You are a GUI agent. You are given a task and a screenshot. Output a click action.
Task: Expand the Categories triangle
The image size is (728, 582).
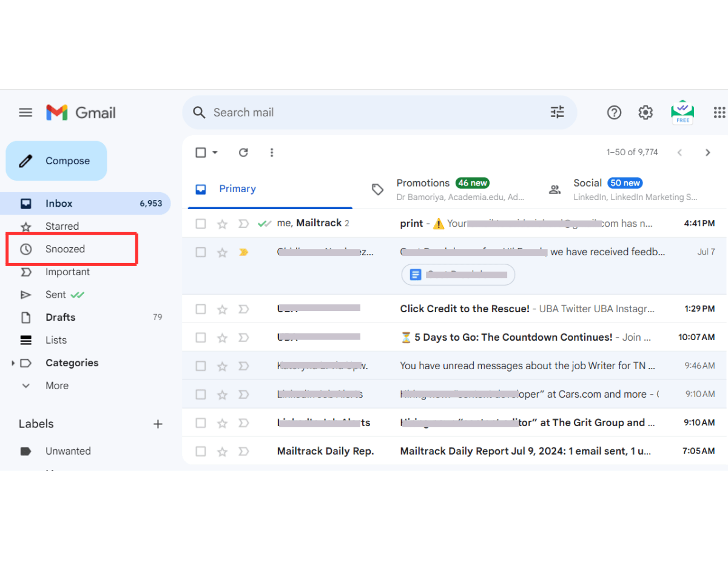click(13, 363)
